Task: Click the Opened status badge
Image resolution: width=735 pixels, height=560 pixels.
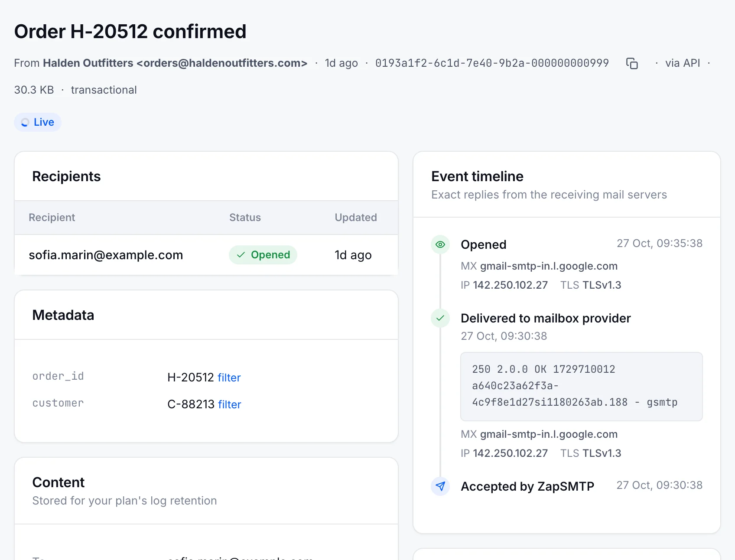Action: pos(263,255)
